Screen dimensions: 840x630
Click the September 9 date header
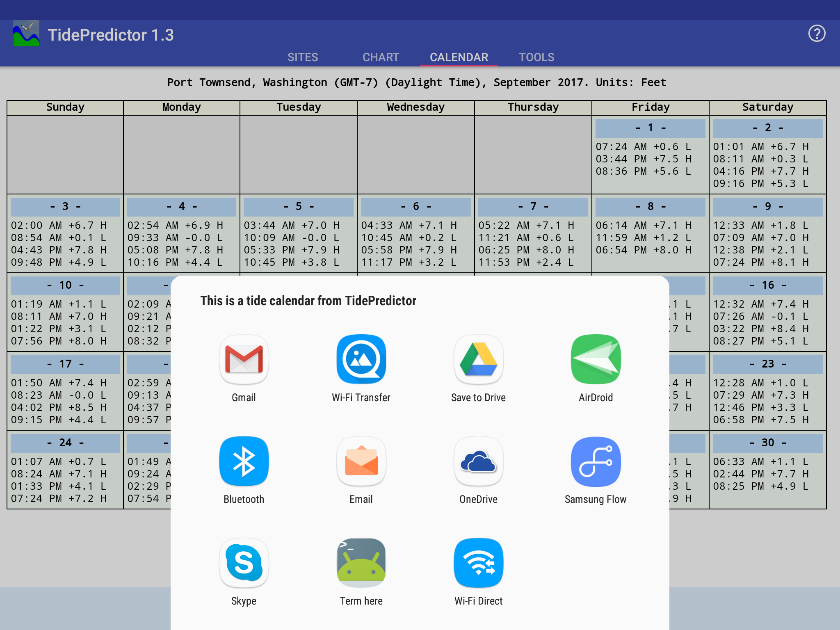[x=767, y=207]
